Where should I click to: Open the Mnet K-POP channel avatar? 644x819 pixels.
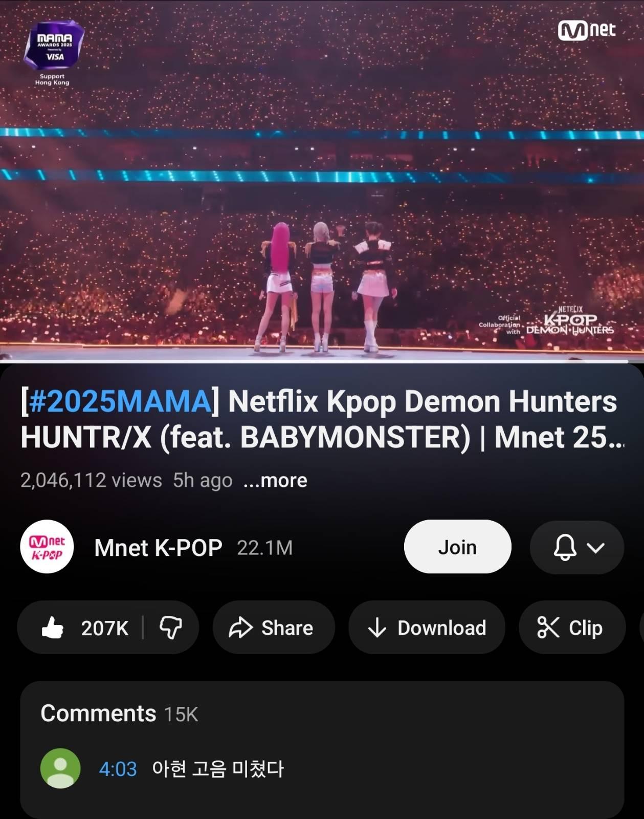point(47,547)
